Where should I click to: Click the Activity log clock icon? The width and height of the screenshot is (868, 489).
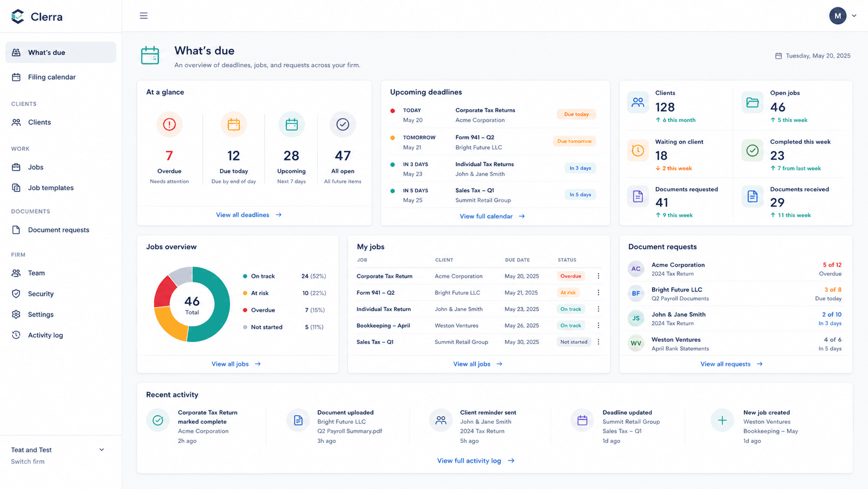(x=16, y=335)
